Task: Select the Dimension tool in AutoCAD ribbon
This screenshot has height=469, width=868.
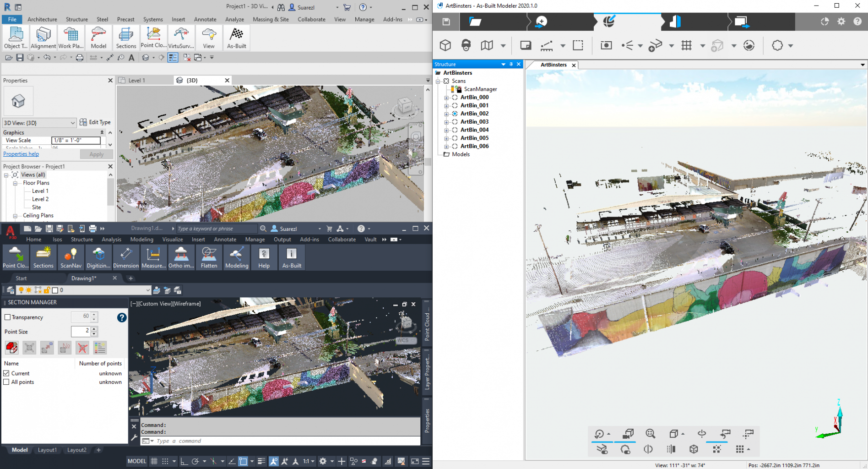Action: click(126, 257)
